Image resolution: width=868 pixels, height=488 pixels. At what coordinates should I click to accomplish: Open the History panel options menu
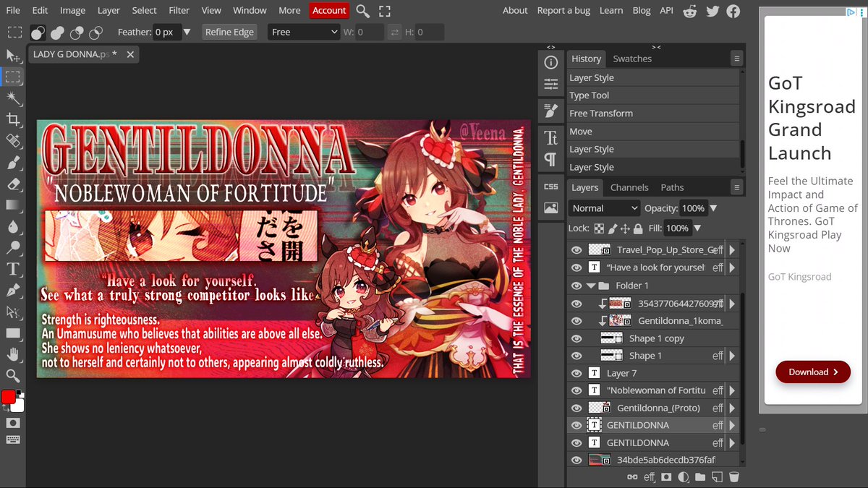tap(736, 59)
